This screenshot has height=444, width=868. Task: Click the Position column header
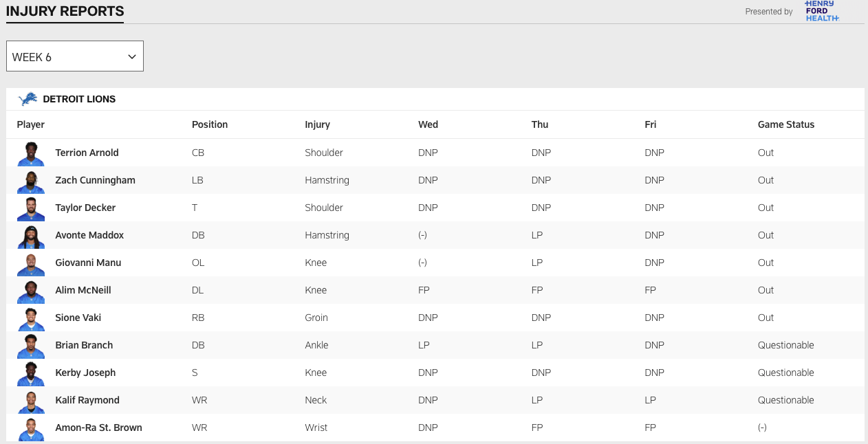click(210, 124)
